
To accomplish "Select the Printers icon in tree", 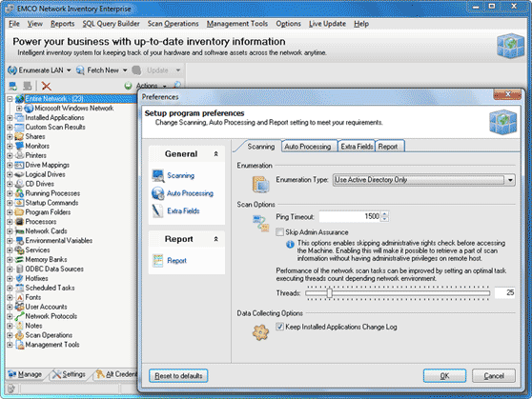I will [x=19, y=155].
